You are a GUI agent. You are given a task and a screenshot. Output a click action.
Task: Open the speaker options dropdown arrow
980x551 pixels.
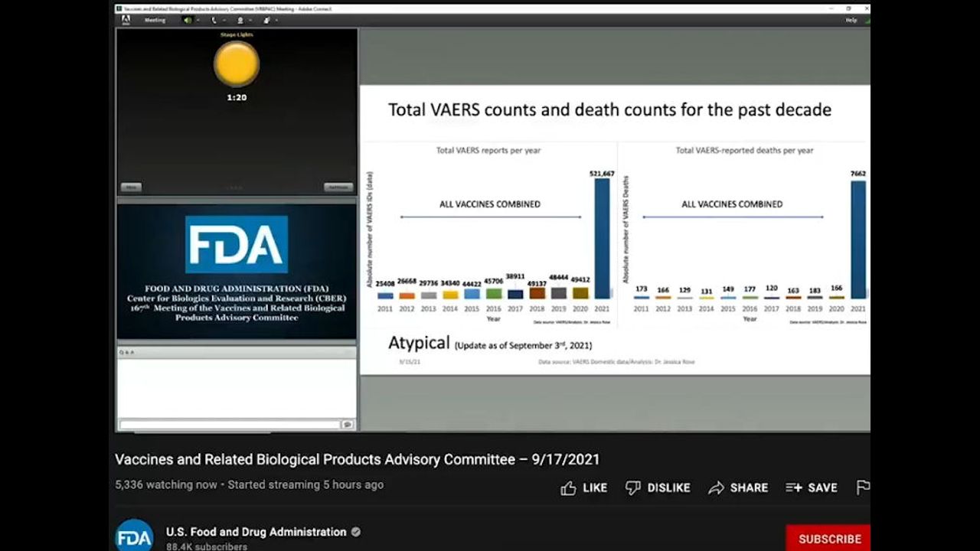[198, 20]
